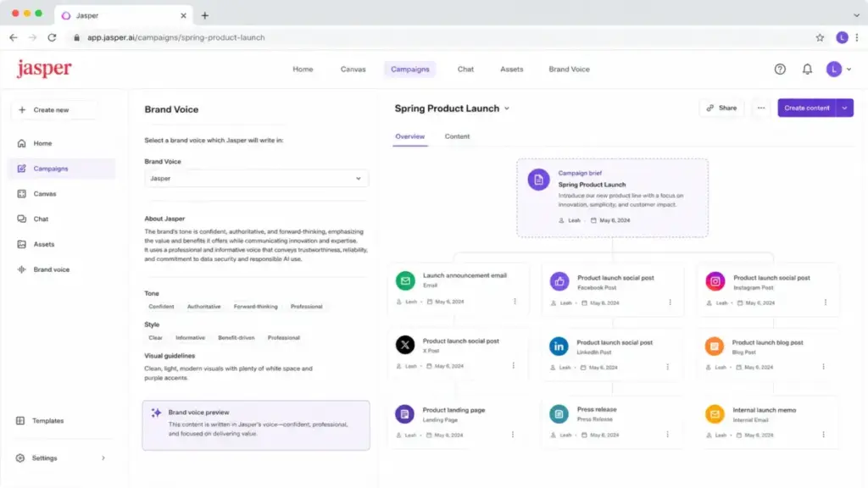Screen dimensions: 868x488
Task: Open Chat in top navigation
Action: [x=465, y=69]
